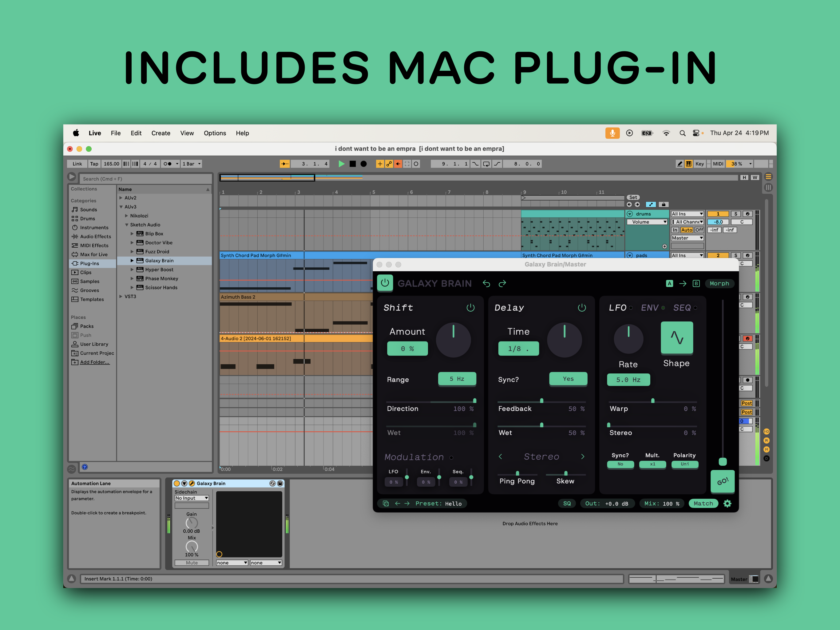The width and height of the screenshot is (840, 630).
Task: Toggle the Shift section power icon
Action: [470, 307]
